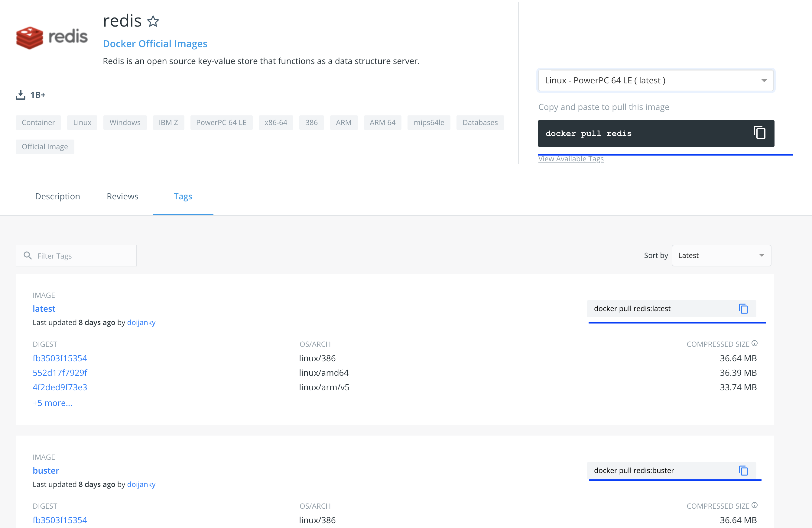The image size is (812, 528).
Task: Click the compressed size info icon for latest
Action: (754, 343)
